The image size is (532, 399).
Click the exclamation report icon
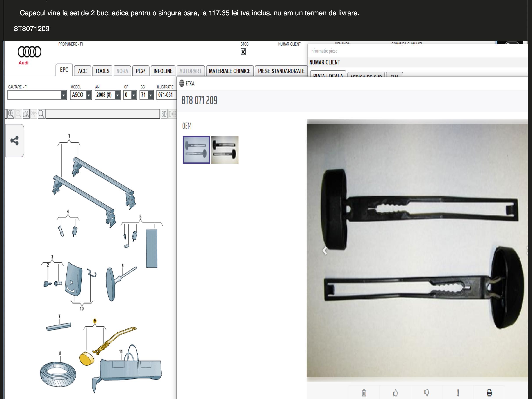(x=458, y=393)
